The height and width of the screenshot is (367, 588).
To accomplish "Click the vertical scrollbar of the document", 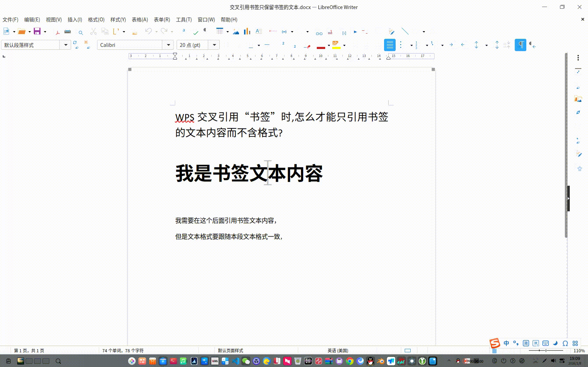I will 566,145.
